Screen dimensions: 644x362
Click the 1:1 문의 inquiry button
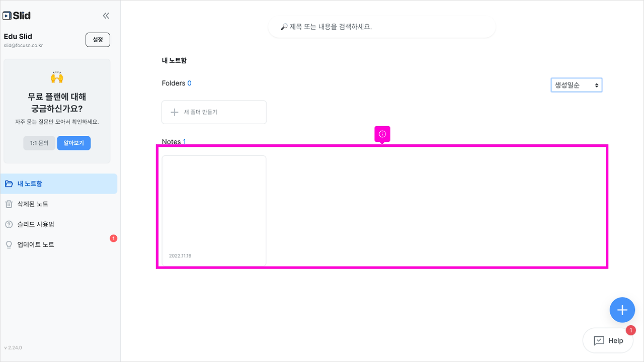pos(39,143)
